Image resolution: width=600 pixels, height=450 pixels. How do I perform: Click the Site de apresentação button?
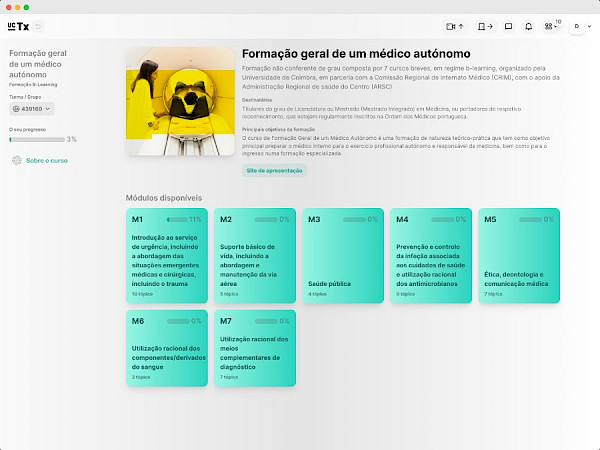(274, 171)
